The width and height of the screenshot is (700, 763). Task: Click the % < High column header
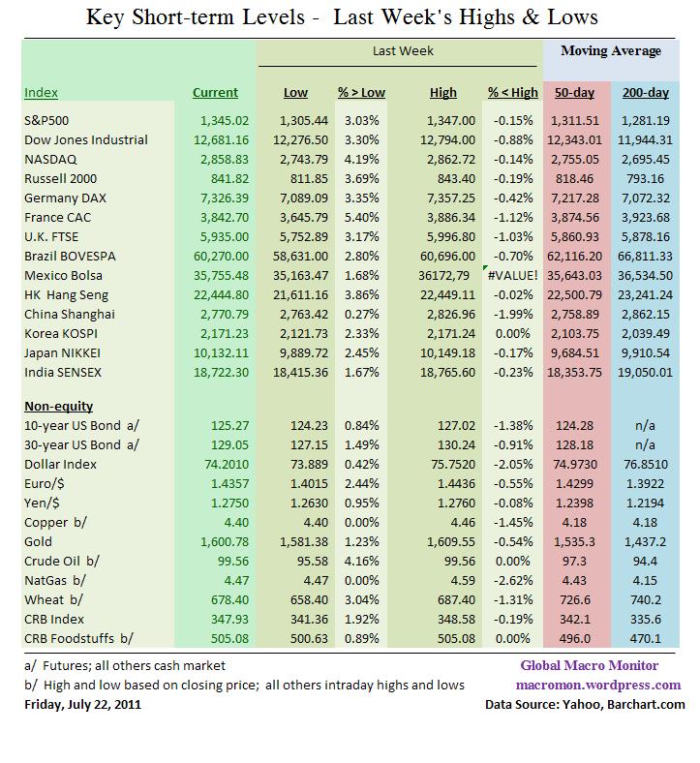pyautogui.click(x=512, y=93)
